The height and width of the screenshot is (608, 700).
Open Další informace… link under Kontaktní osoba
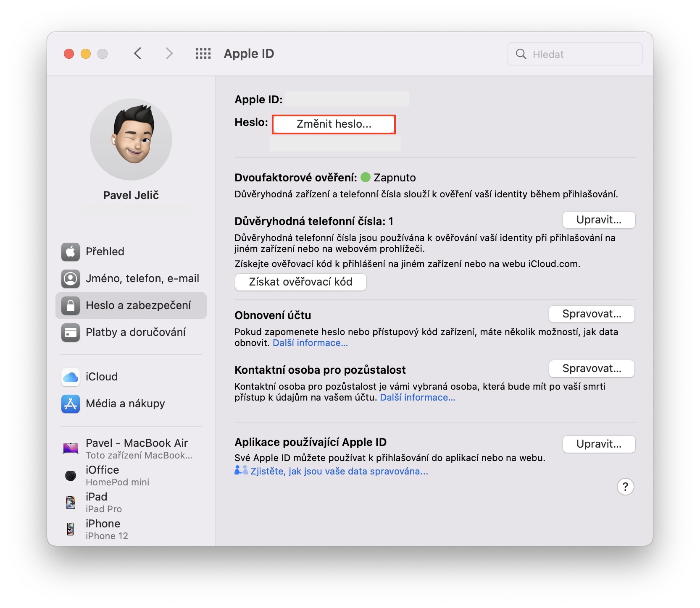[418, 398]
